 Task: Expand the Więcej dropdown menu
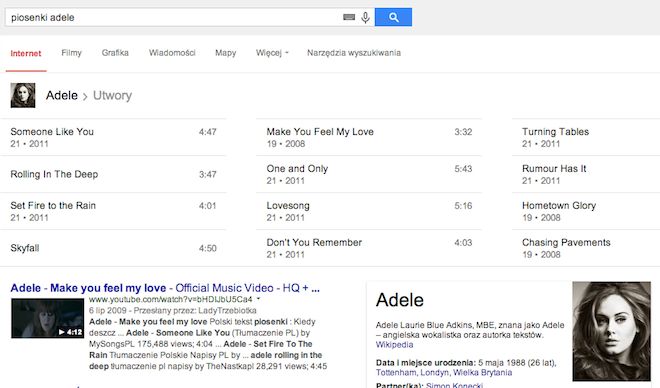point(272,53)
